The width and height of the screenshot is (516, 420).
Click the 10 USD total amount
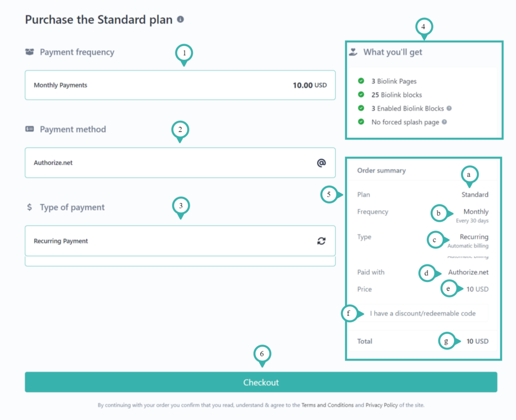(x=477, y=341)
